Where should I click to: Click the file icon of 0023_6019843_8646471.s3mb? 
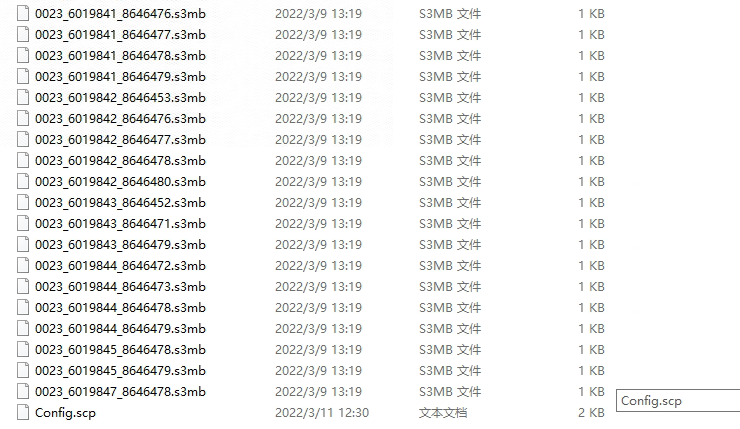click(23, 224)
